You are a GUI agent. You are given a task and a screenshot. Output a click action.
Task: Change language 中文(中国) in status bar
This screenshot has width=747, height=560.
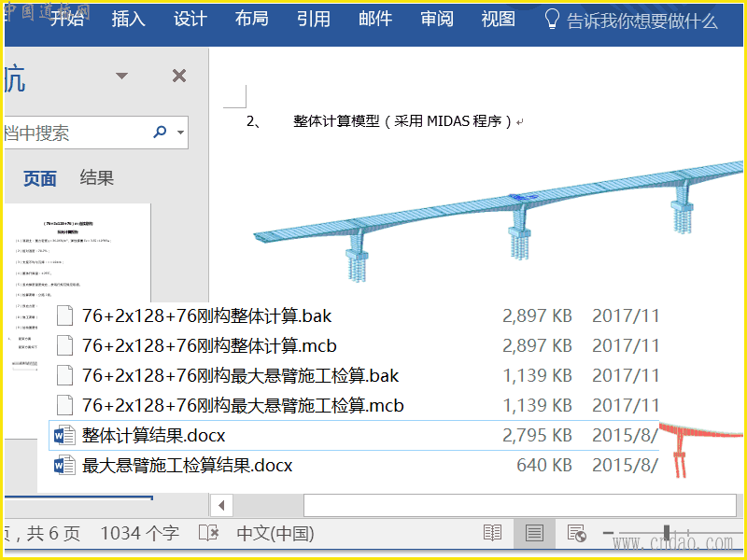click(x=275, y=533)
